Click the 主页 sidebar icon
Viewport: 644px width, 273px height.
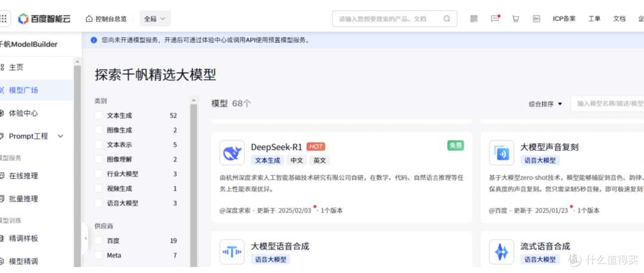point(2,67)
